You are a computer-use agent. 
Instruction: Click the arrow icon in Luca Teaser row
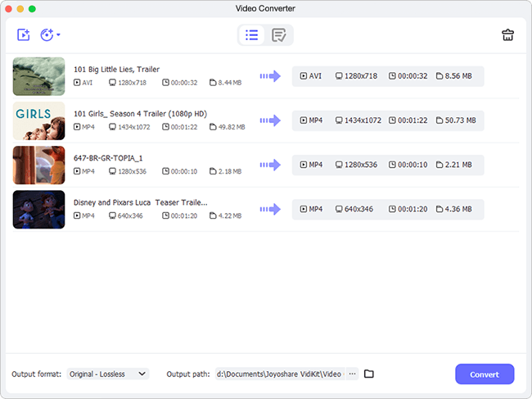coord(270,209)
